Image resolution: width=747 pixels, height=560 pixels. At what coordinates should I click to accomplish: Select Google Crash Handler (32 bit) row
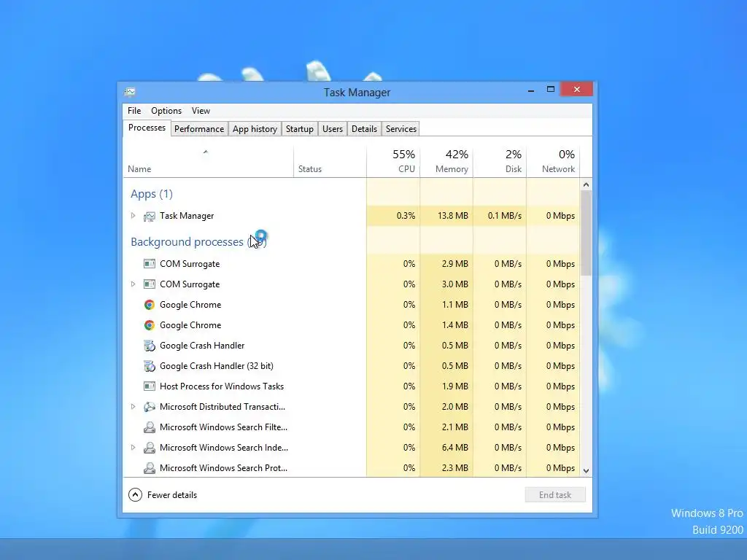click(x=351, y=366)
